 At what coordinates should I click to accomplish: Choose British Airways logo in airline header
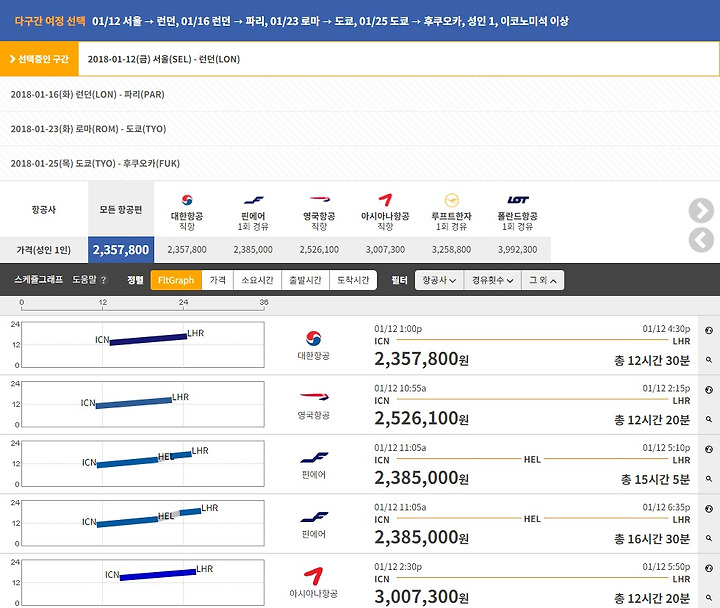pyautogui.click(x=320, y=200)
